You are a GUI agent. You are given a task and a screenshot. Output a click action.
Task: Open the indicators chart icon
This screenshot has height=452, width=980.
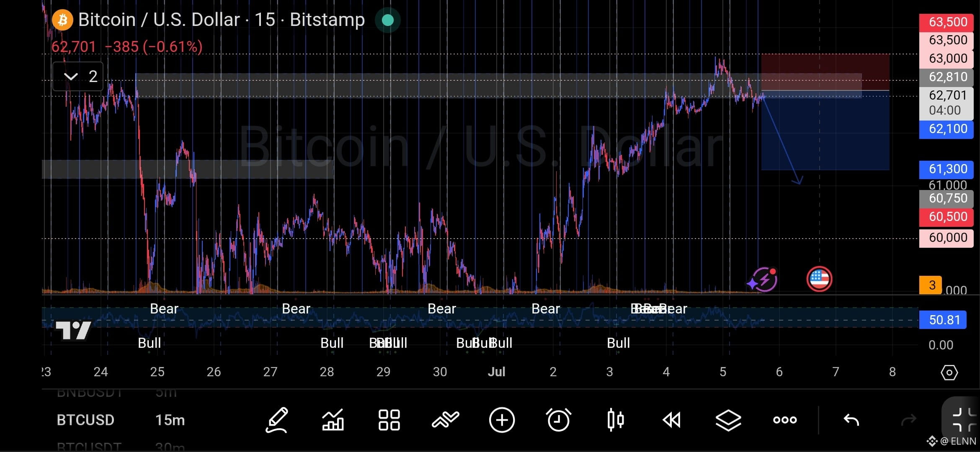click(x=333, y=420)
